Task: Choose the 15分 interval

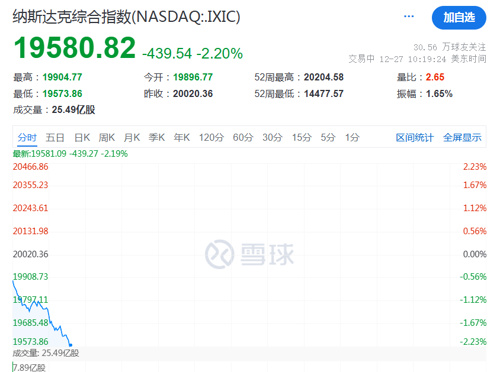Action: 302,137
